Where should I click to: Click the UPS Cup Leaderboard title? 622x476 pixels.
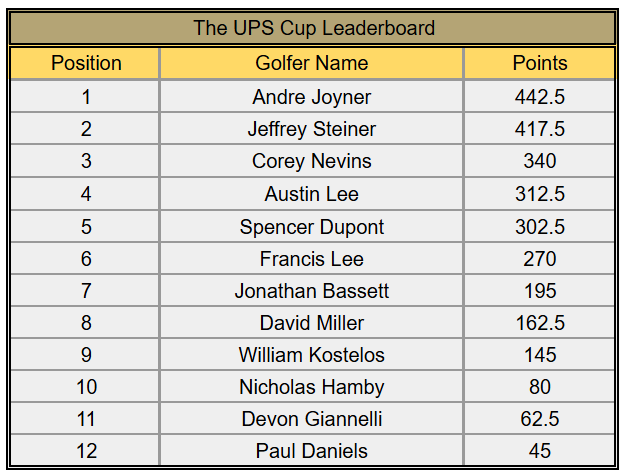pyautogui.click(x=311, y=28)
